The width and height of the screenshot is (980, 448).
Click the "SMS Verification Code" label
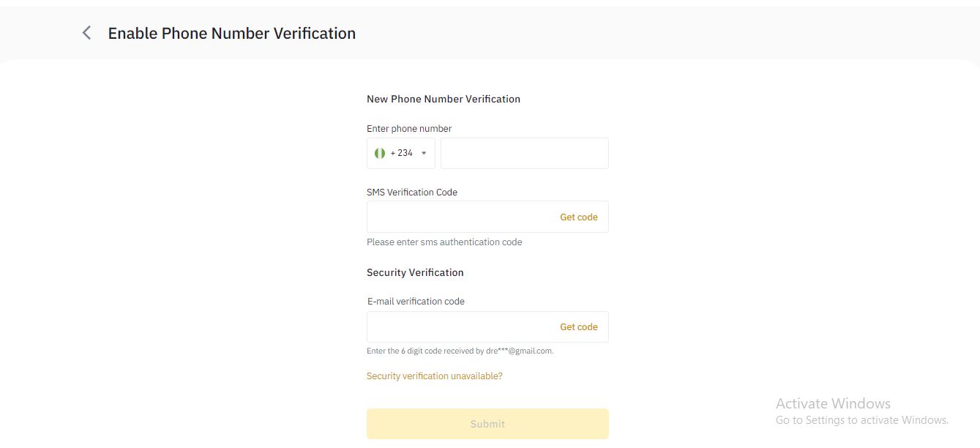point(412,193)
